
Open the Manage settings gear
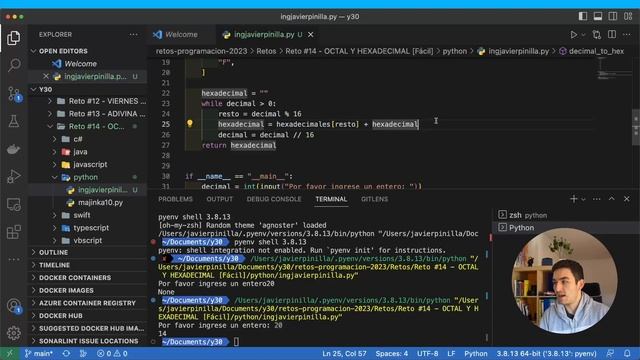coord(14,333)
